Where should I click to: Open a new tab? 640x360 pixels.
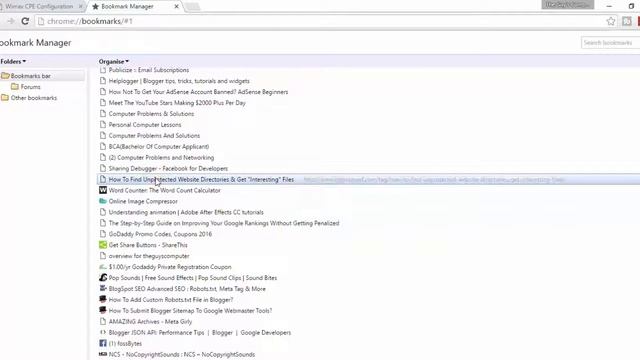tap(193, 7)
